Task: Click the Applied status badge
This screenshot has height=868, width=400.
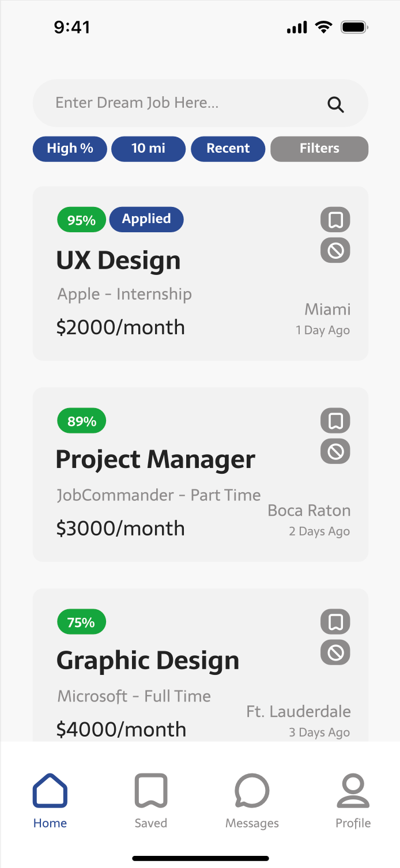Action: point(146,219)
